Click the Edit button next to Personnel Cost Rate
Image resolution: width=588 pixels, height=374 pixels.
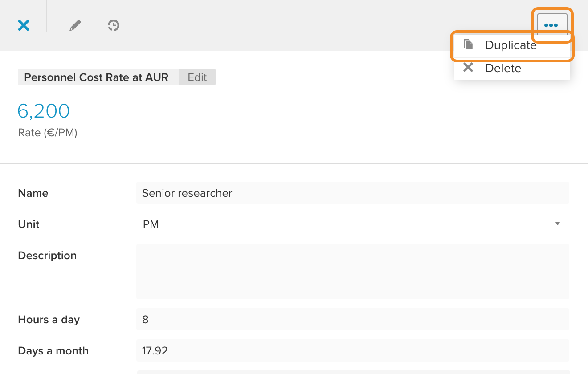[x=197, y=77]
